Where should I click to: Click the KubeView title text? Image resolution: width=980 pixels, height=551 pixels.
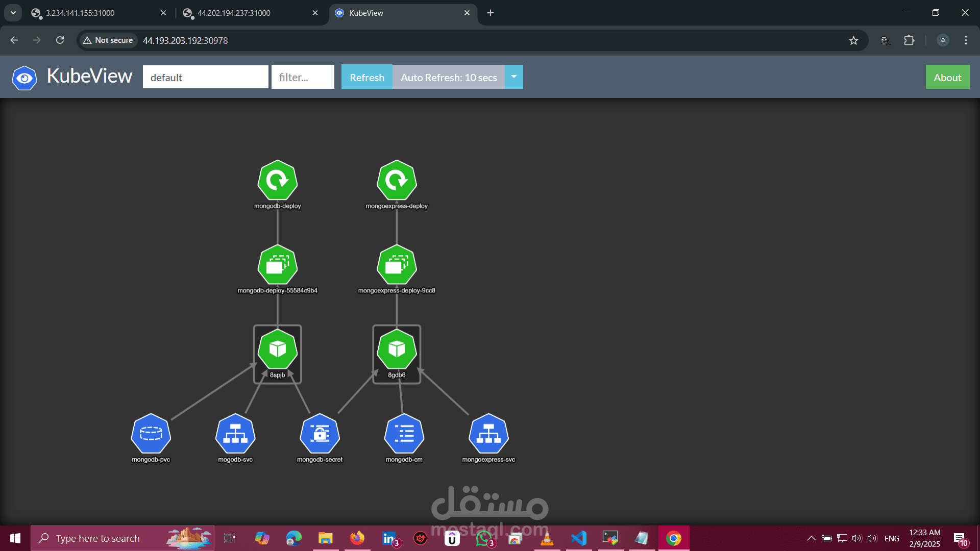89,76
